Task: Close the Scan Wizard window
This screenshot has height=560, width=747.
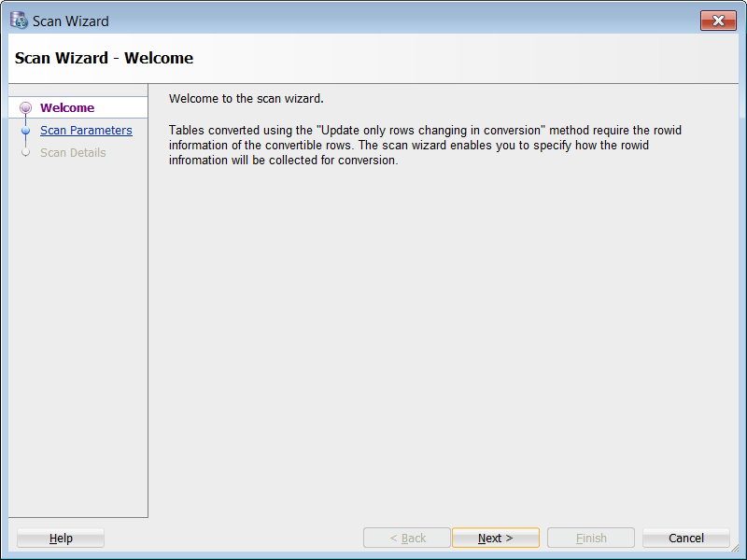Action: coord(718,21)
